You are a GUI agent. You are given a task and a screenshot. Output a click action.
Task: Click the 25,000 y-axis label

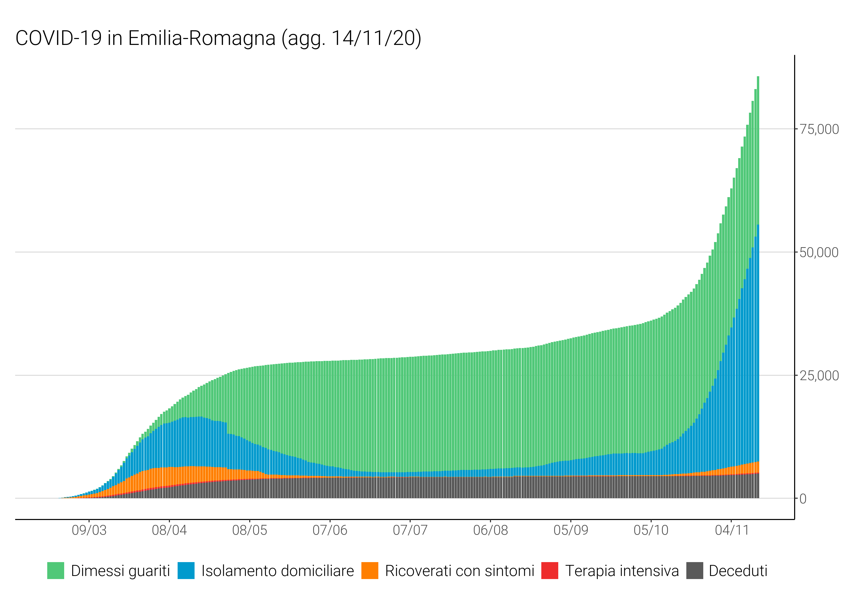819,376
